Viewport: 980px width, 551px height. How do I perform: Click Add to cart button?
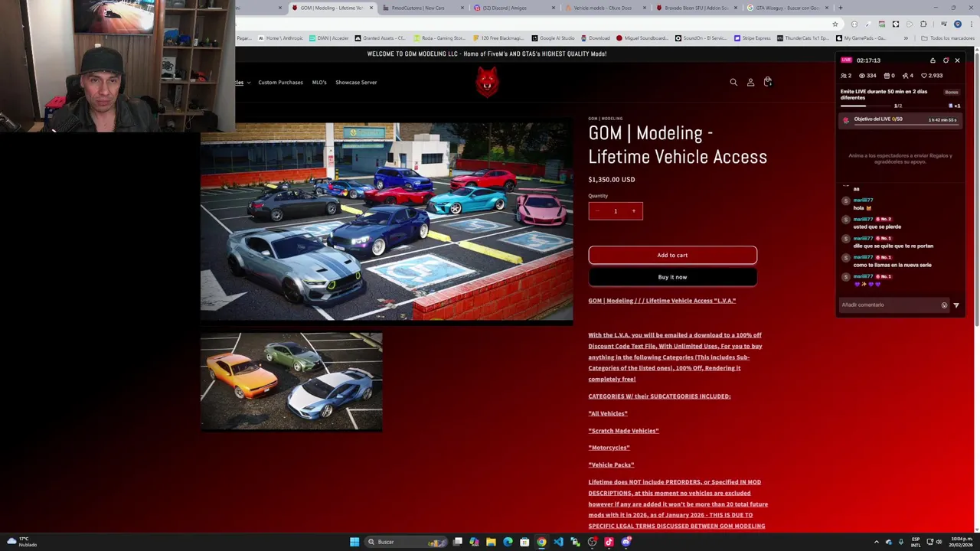coord(672,256)
